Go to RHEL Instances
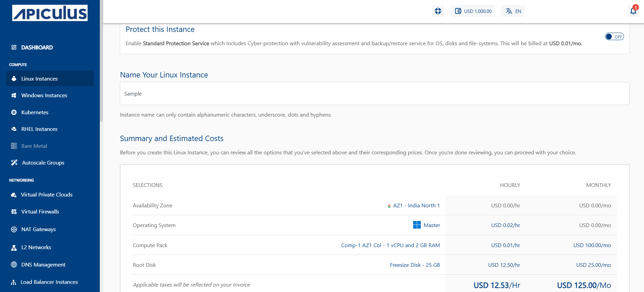This screenshot has height=292, width=644. [x=39, y=129]
